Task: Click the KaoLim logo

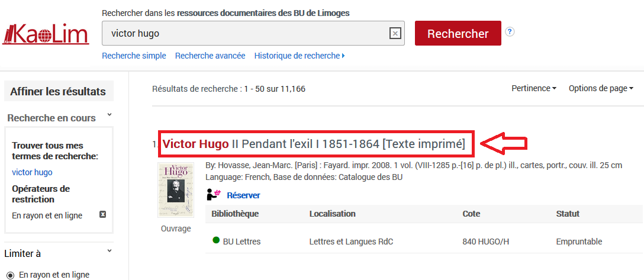Action: tap(46, 33)
